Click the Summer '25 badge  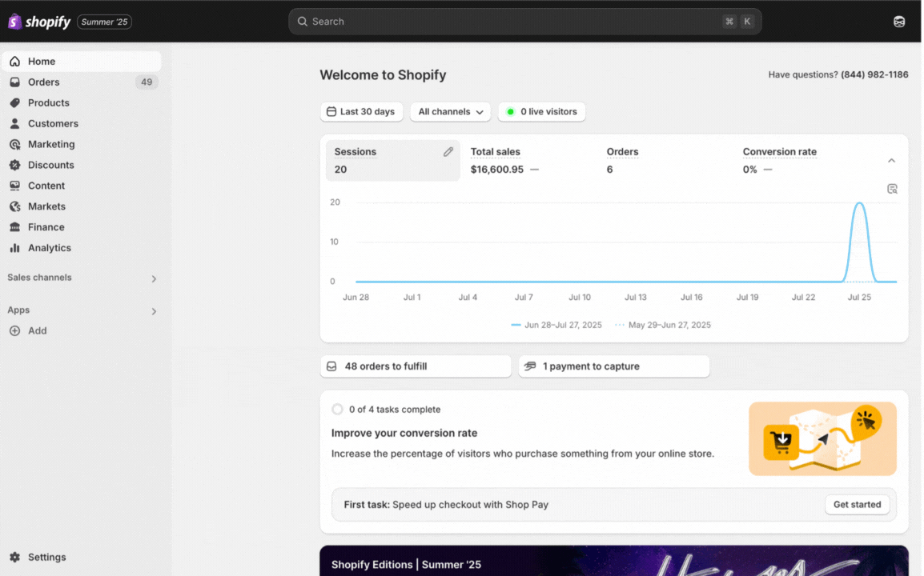[x=104, y=22]
